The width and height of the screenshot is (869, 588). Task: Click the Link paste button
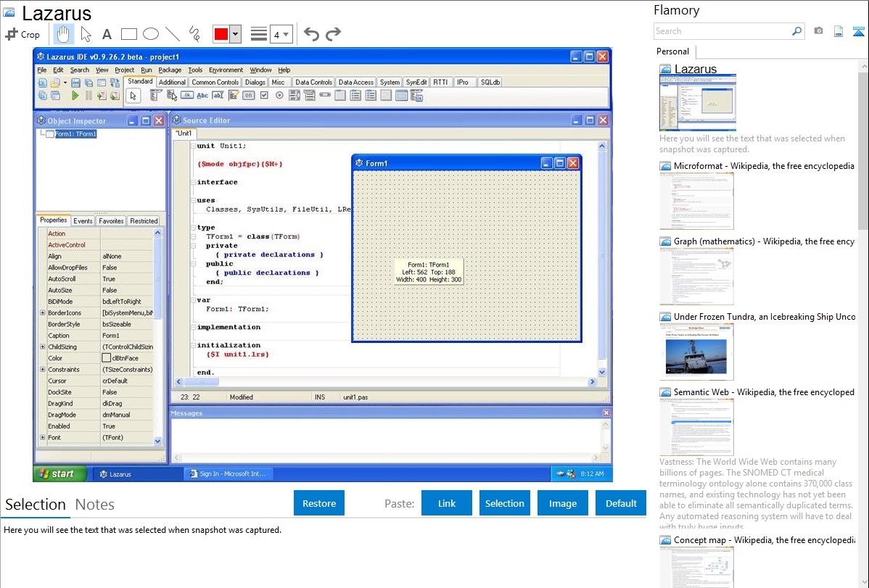coord(447,503)
